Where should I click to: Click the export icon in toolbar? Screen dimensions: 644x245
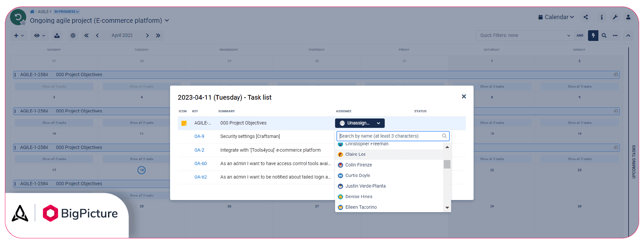click(57, 36)
